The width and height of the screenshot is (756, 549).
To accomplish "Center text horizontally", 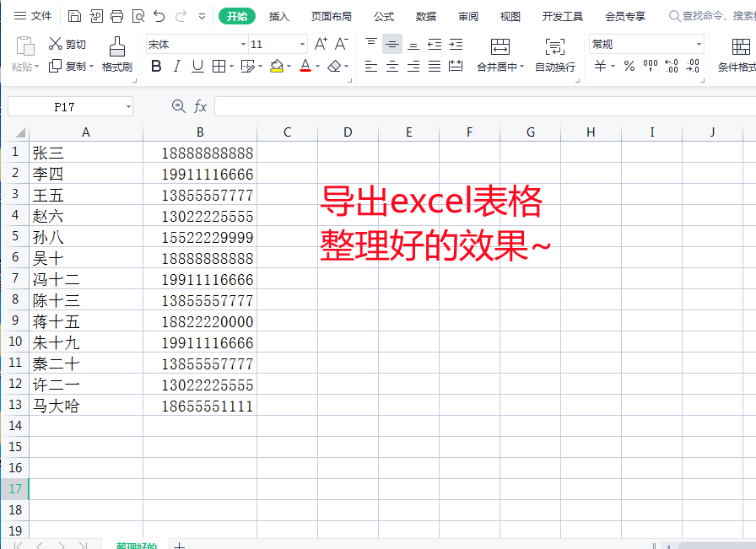I will [392, 66].
